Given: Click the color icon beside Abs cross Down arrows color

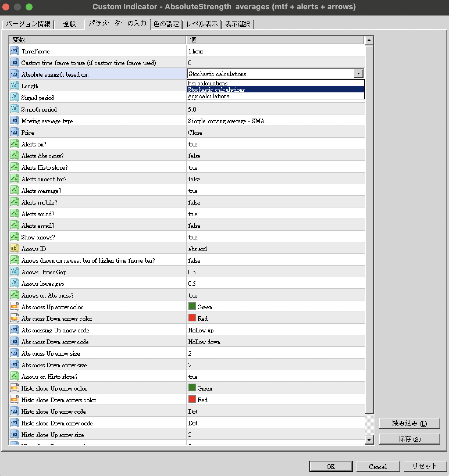Looking at the screenshot, I should click(x=14, y=318).
